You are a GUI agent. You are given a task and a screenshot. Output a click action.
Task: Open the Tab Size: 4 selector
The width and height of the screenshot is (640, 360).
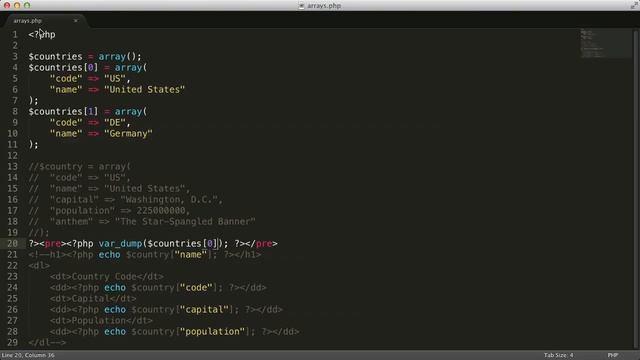(558, 355)
